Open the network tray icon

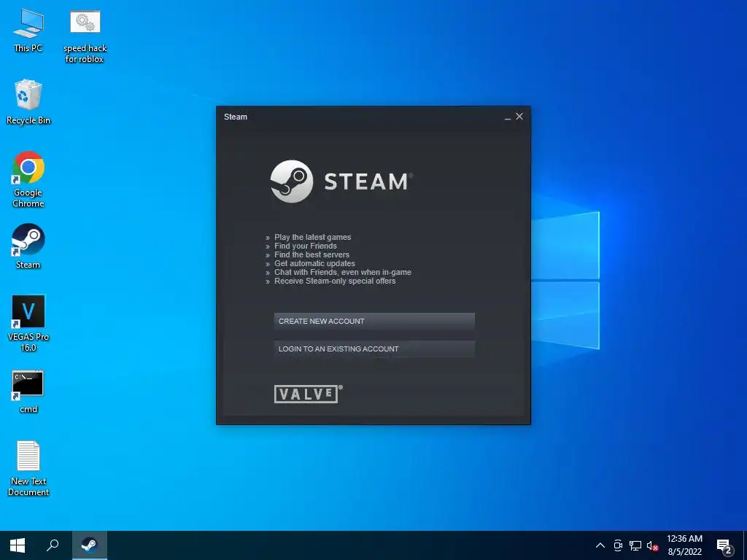click(x=635, y=545)
